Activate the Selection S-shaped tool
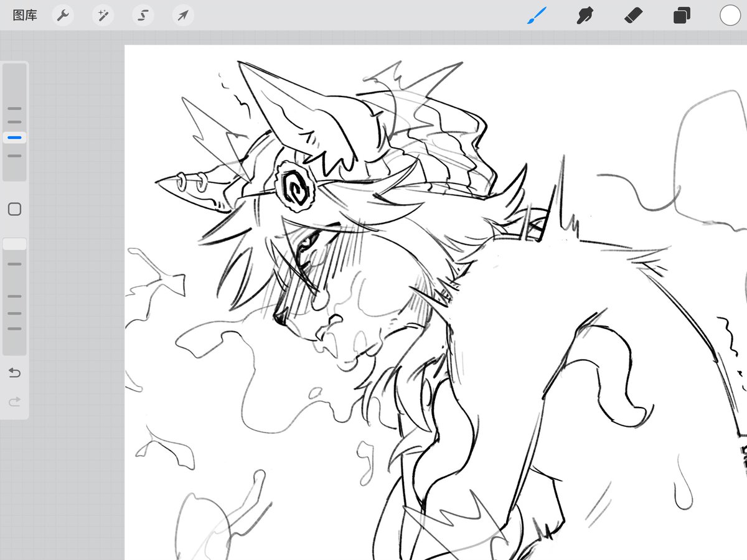 click(143, 16)
